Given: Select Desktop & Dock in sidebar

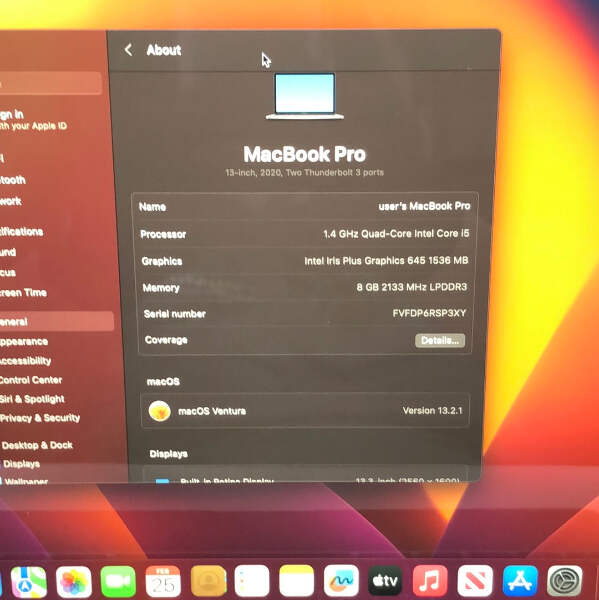Looking at the screenshot, I should (x=37, y=445).
